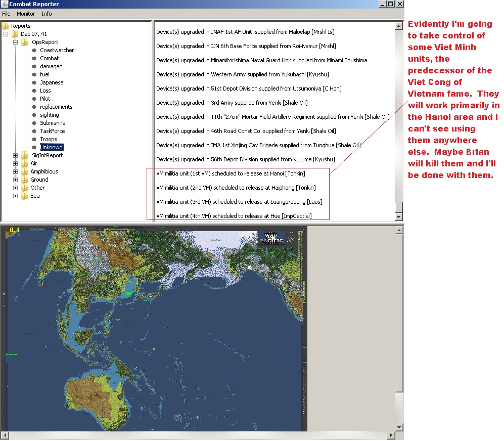Click the OpsReport folder icon
The width and height of the screenshot is (504, 441).
click(x=25, y=42)
